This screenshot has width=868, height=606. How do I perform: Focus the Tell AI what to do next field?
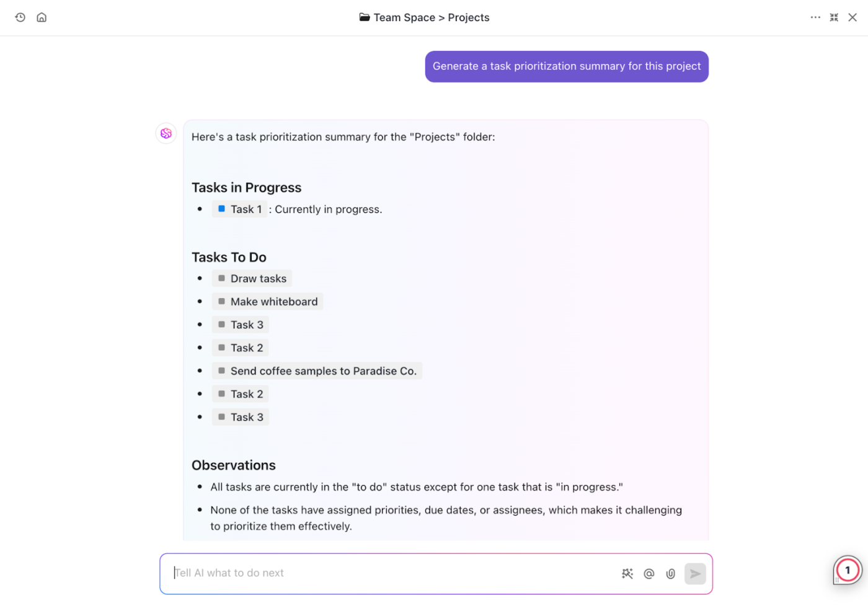coord(391,573)
